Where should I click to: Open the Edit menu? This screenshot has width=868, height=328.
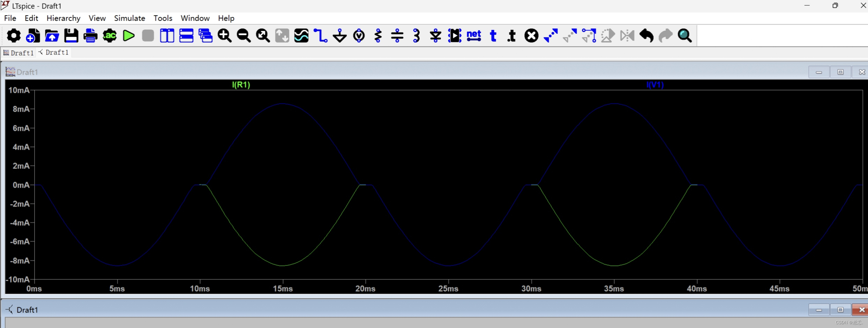[31, 18]
